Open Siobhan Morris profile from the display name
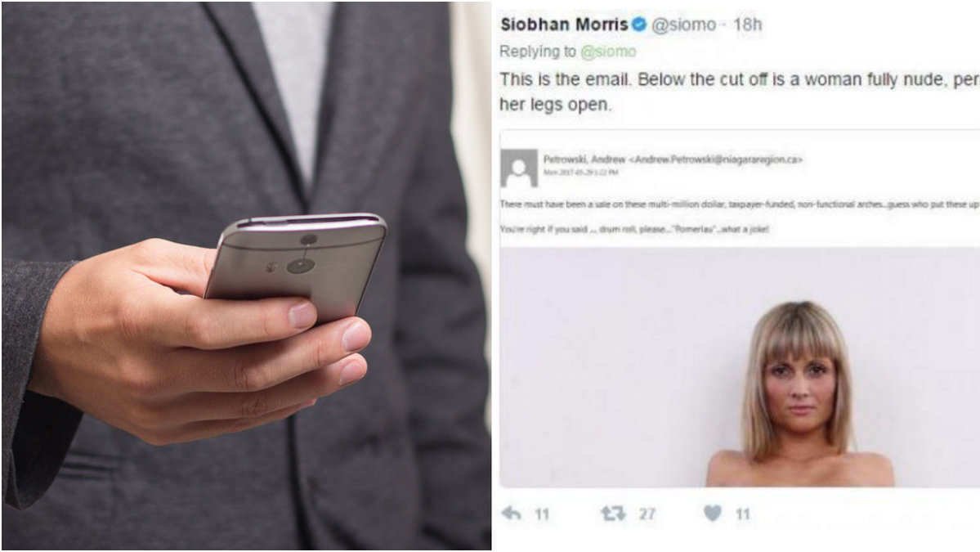Viewport: 980px width, 552px height. (564, 25)
